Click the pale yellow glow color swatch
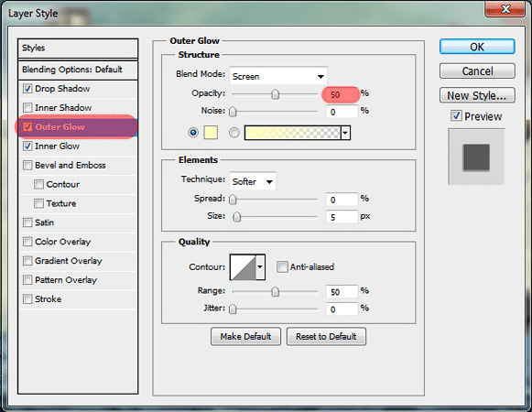This screenshot has height=412, width=532. (x=211, y=133)
